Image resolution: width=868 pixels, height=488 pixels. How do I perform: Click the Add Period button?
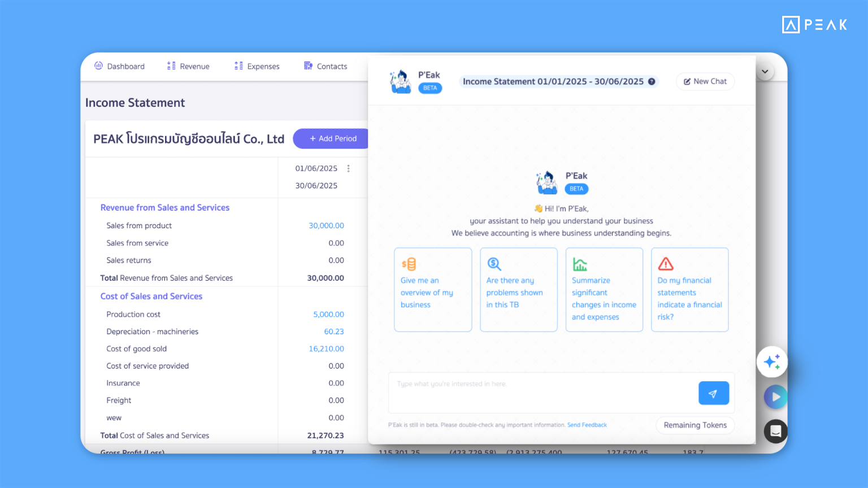tap(332, 138)
